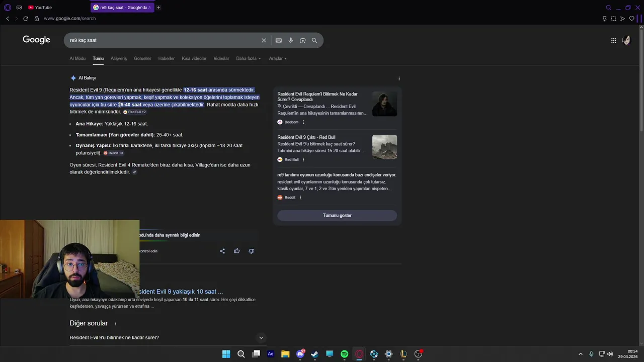Viewport: 644px width, 362px height.
Task: Show hidden system tray icons
Action: [x=581, y=354]
